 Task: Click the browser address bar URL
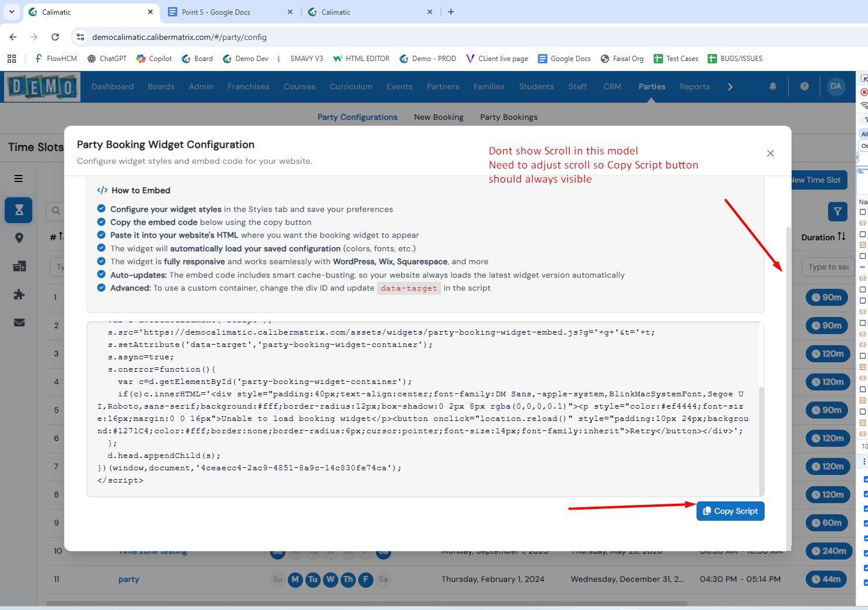[179, 37]
